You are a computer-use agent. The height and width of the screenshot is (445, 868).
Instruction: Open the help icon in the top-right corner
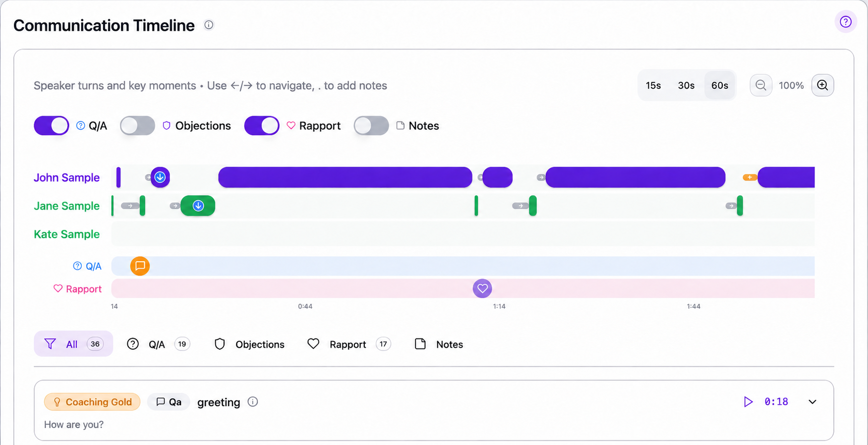(846, 22)
